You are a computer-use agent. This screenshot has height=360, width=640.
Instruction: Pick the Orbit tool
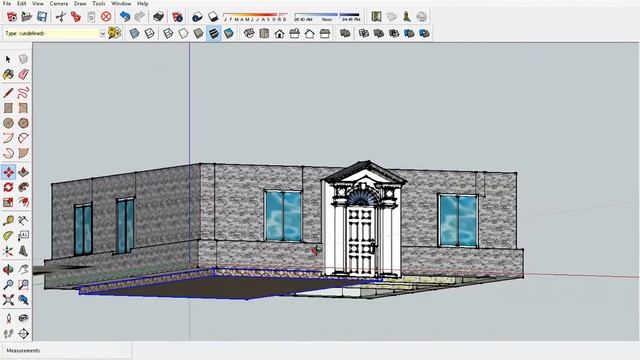tap(8, 269)
